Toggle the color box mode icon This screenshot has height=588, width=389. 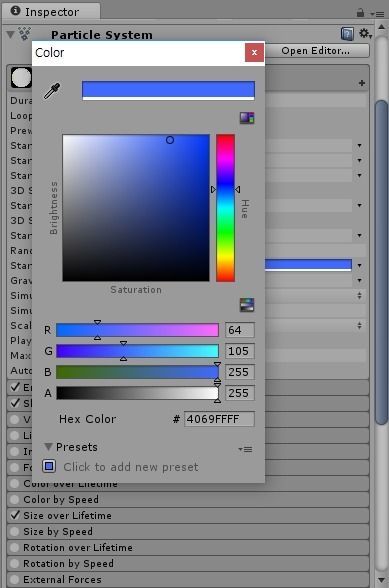coord(247,118)
